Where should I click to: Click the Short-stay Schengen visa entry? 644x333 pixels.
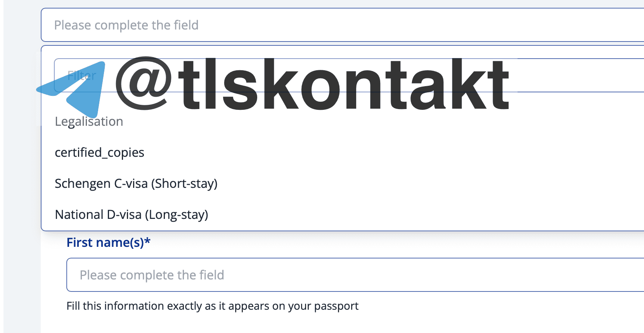coord(136,184)
